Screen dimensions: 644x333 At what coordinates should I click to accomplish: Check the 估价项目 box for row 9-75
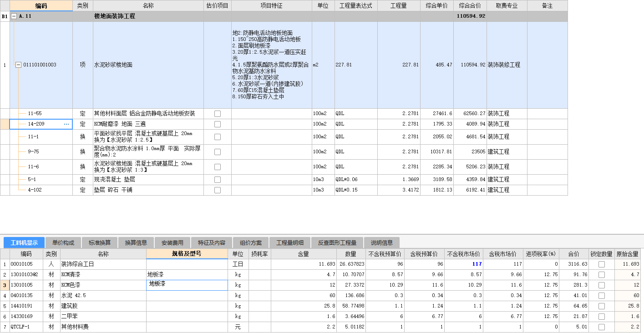(218, 152)
